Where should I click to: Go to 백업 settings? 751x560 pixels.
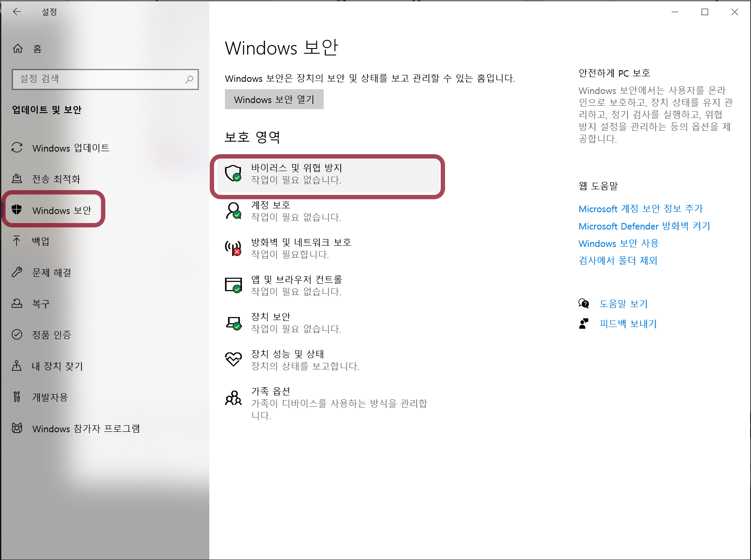click(x=104, y=241)
